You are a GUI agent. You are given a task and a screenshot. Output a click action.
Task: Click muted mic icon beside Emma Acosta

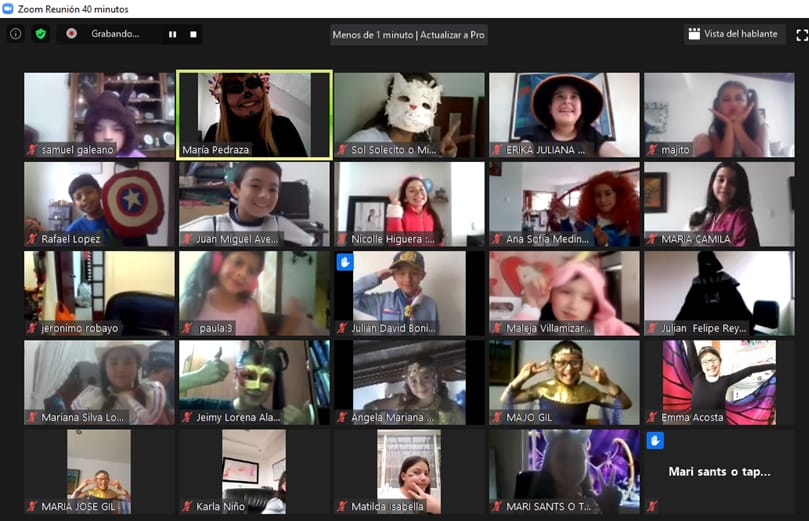[x=652, y=417]
